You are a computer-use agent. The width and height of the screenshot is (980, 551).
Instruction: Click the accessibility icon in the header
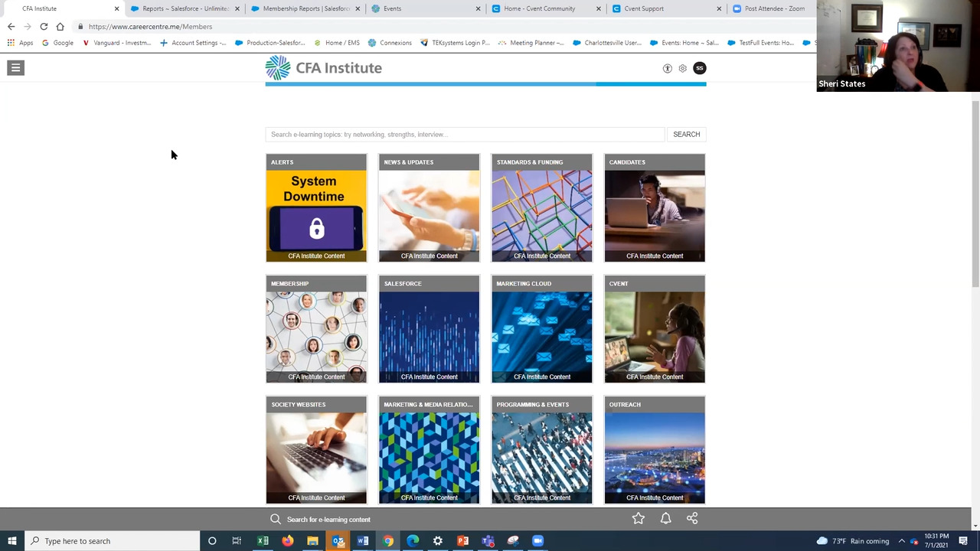pyautogui.click(x=668, y=68)
